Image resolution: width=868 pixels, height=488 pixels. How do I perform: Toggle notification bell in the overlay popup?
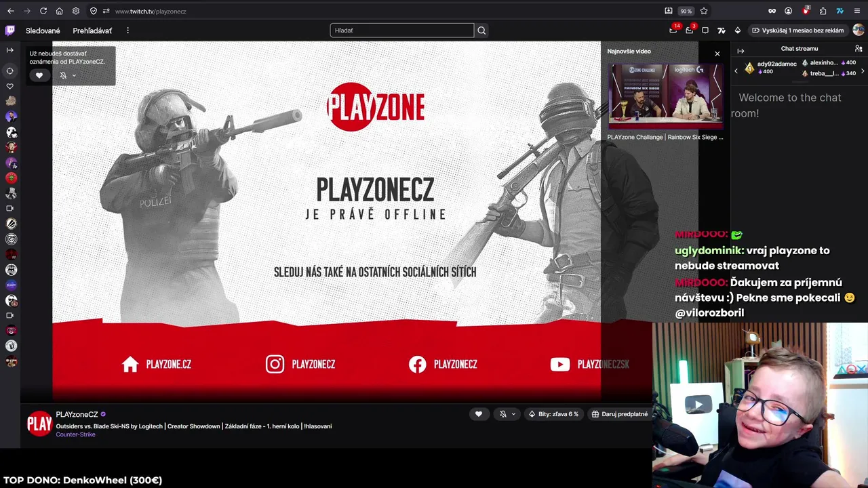click(63, 75)
